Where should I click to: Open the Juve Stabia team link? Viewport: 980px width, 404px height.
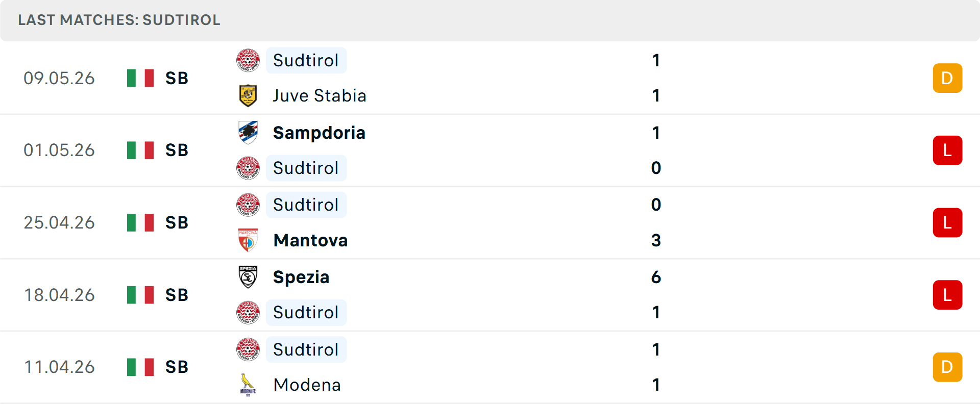320,96
